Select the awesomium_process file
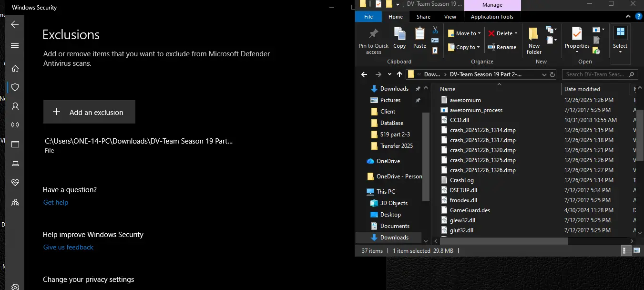 click(x=476, y=110)
